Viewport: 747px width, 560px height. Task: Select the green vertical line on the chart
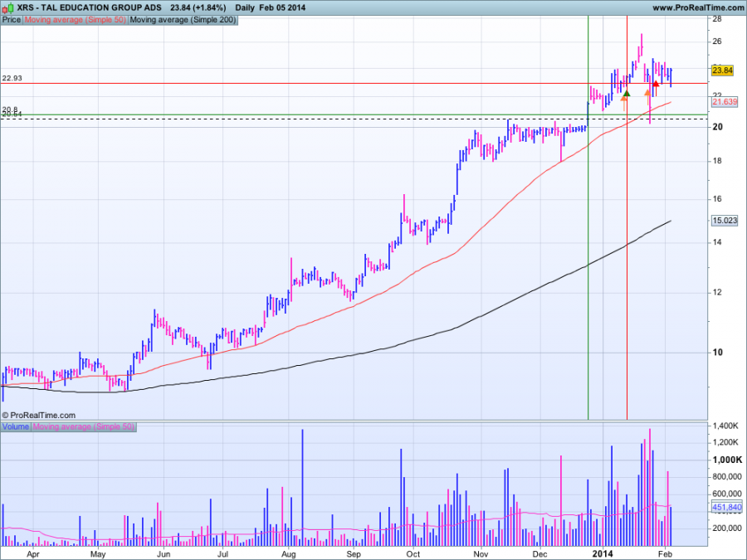(x=588, y=217)
